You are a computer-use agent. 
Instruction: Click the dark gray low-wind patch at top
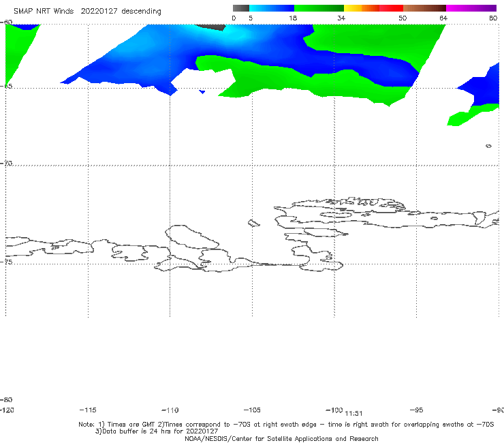[210, 27]
